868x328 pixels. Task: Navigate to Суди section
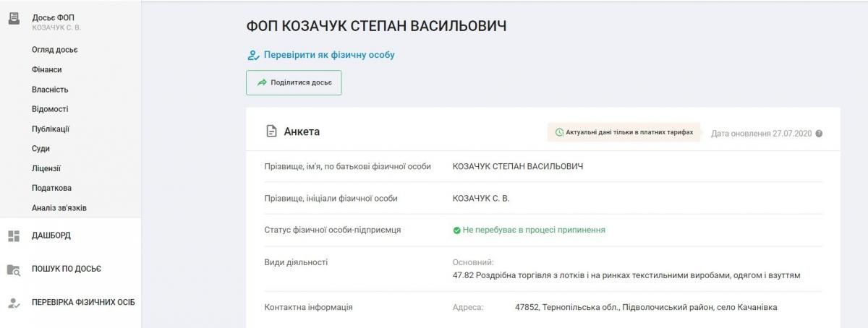tap(41, 149)
